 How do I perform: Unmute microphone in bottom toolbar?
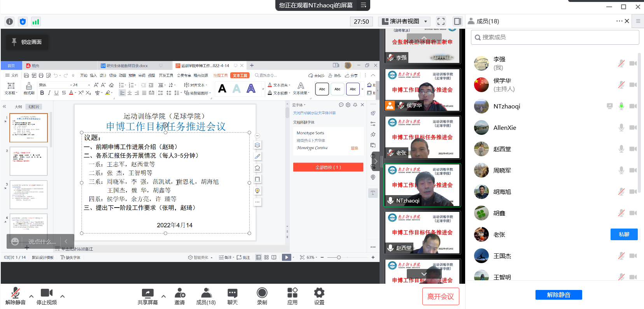point(16,293)
